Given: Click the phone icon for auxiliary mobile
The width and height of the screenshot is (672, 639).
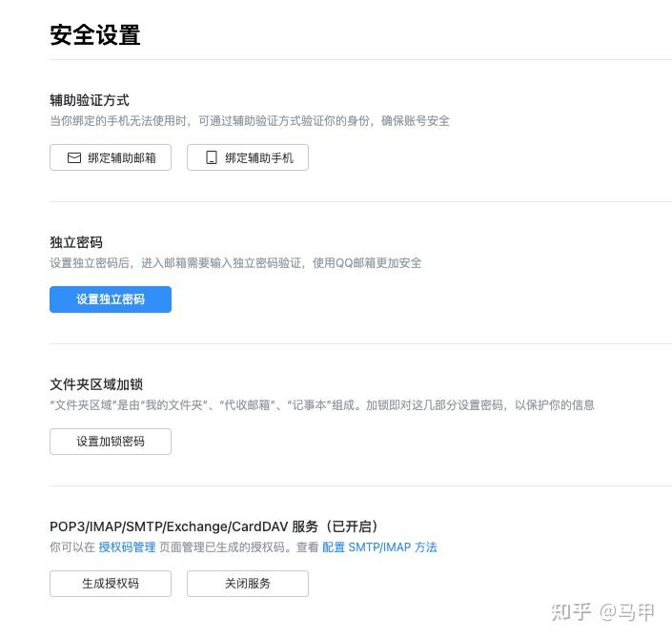Looking at the screenshot, I should coord(212,157).
